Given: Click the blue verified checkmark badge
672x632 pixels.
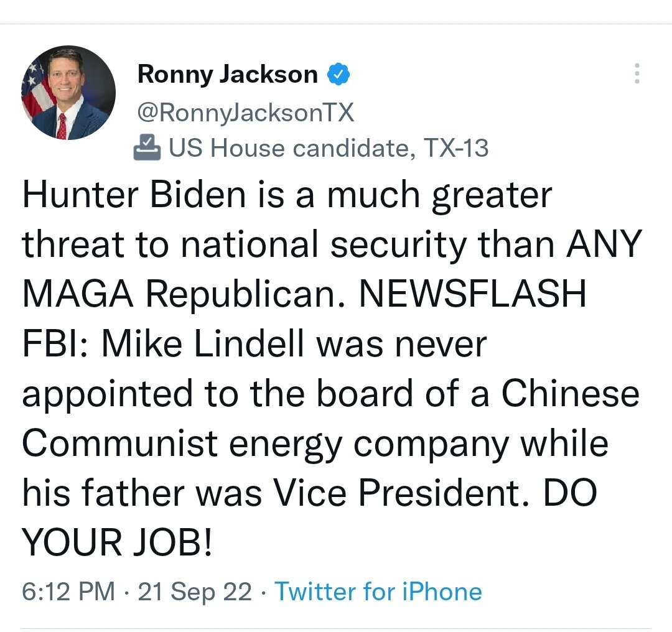Looking at the screenshot, I should click(x=338, y=75).
